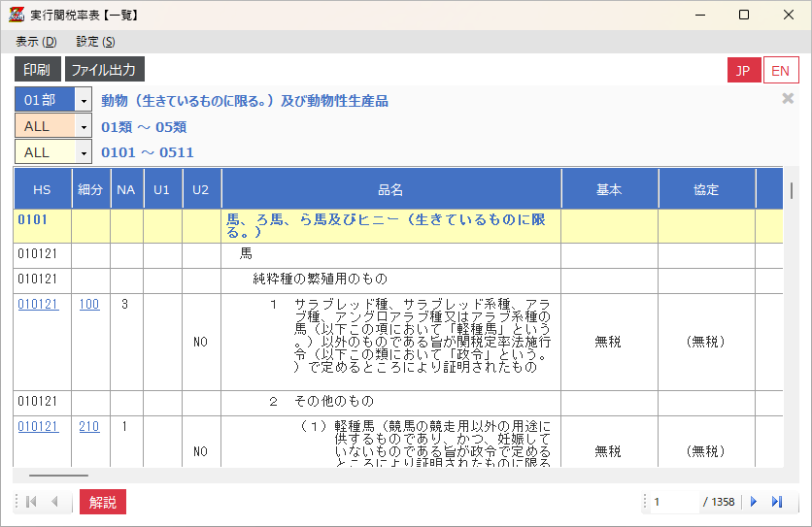Go to the previous page
The width and height of the screenshot is (812, 527).
[x=54, y=502]
